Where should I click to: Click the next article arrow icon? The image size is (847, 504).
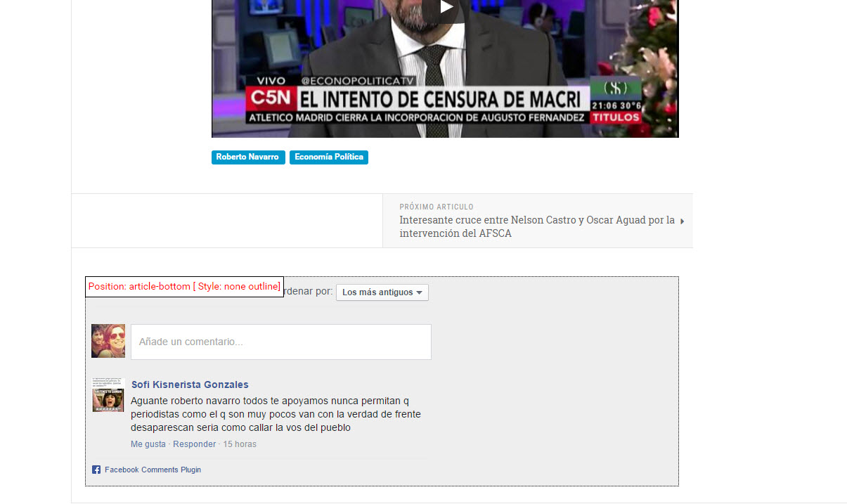(682, 221)
